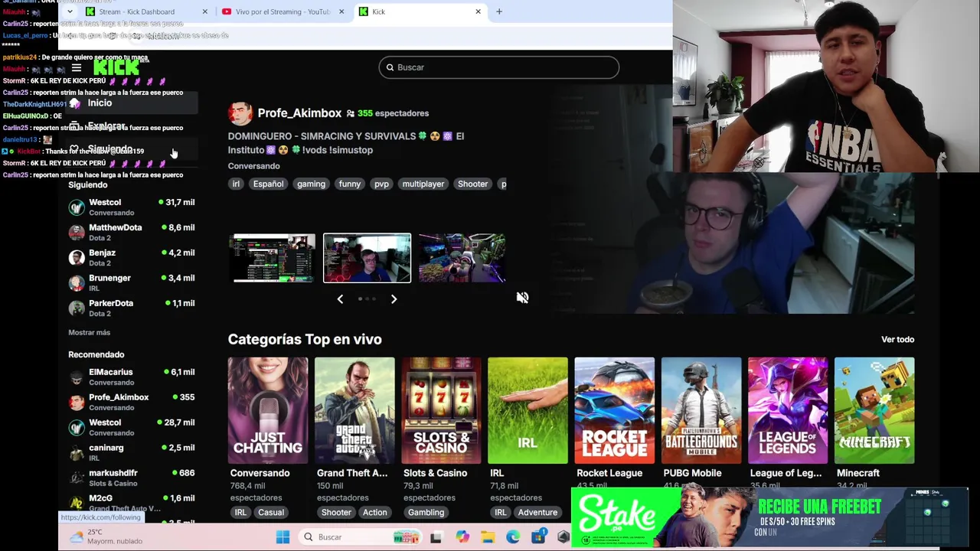Select the multiplayer tag chip
This screenshot has height=551, width=980.
point(423,184)
